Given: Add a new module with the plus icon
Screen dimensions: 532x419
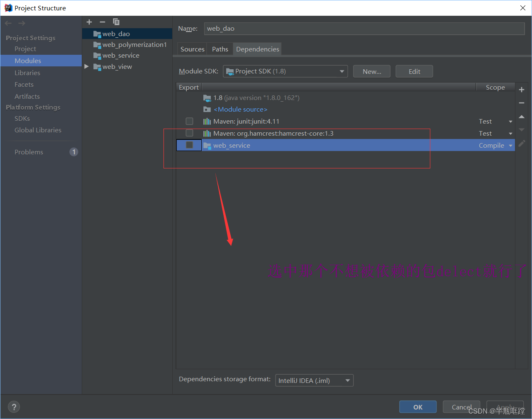Looking at the screenshot, I should [89, 22].
